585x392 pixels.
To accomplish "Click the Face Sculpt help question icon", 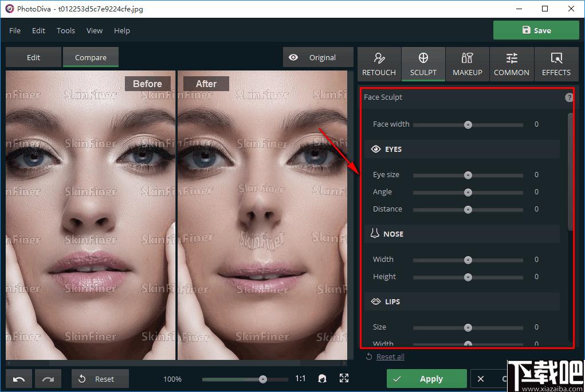I will pyautogui.click(x=569, y=97).
